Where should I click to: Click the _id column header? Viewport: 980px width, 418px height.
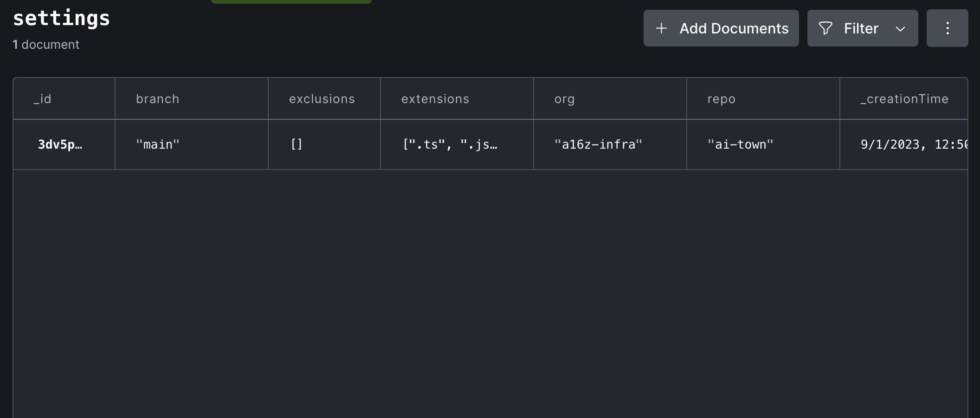tap(43, 99)
